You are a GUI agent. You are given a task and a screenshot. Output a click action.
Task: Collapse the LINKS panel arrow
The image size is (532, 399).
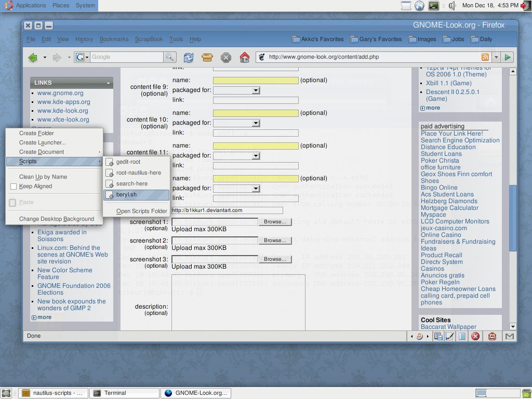point(108,83)
